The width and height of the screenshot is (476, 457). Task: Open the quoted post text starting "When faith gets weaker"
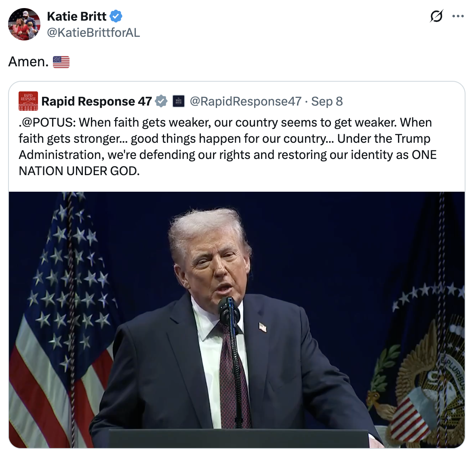[x=227, y=147]
